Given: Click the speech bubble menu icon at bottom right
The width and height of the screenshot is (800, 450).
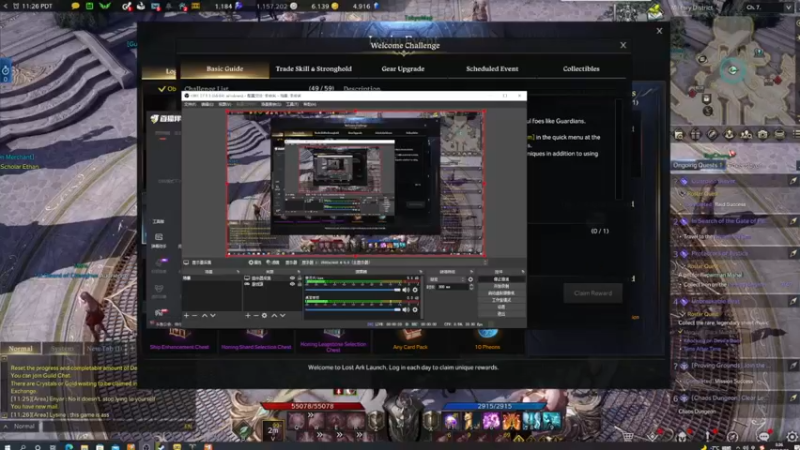Looking at the screenshot, I should (764, 436).
